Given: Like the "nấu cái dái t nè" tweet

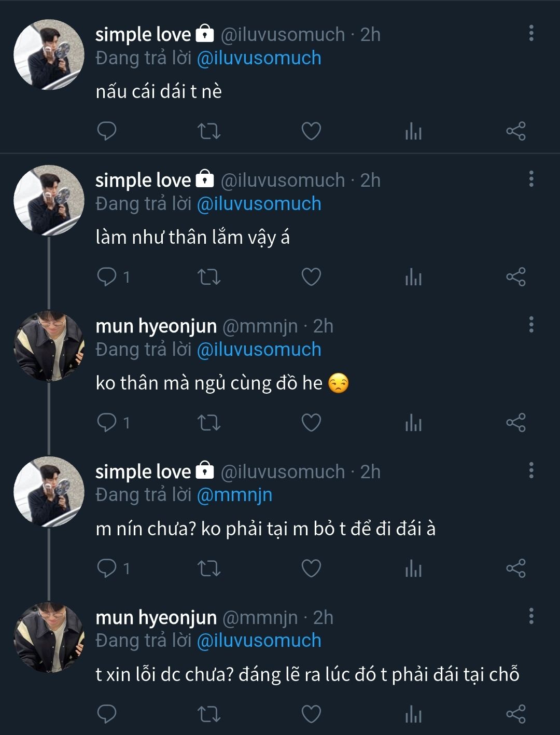Looking at the screenshot, I should pyautogui.click(x=311, y=131).
